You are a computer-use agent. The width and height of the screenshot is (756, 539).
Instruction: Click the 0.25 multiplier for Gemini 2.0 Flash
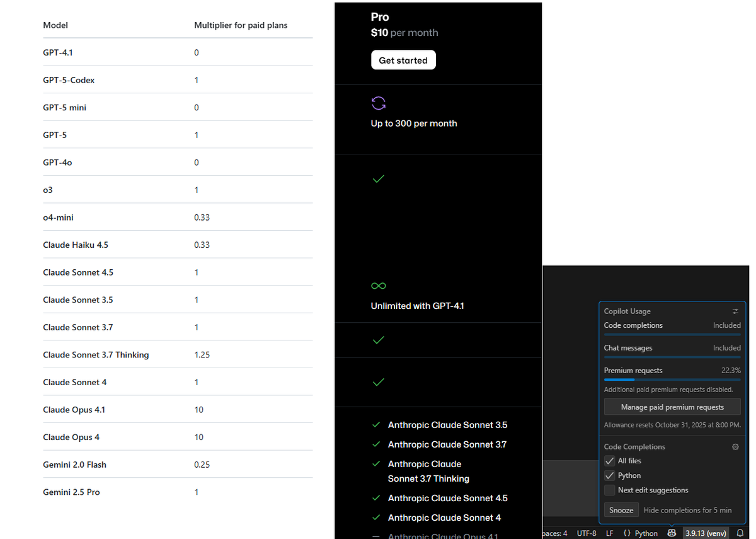(x=202, y=465)
